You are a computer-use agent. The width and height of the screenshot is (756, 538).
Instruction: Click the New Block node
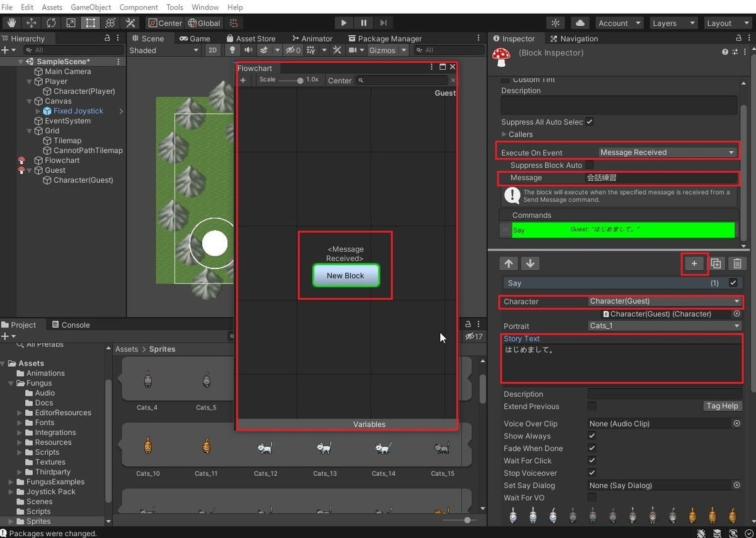[x=346, y=275]
